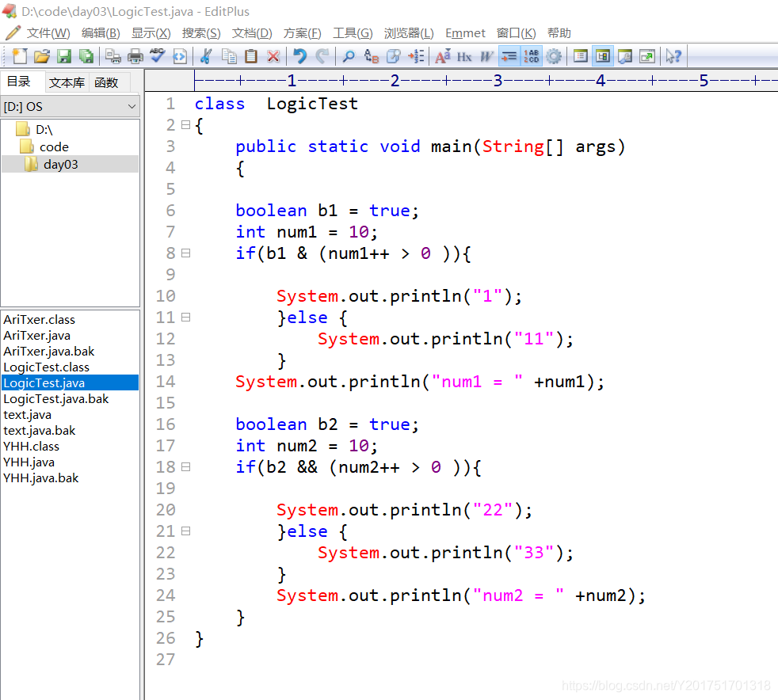Open the 文档(D) menu
The image size is (778, 700).
(252, 33)
